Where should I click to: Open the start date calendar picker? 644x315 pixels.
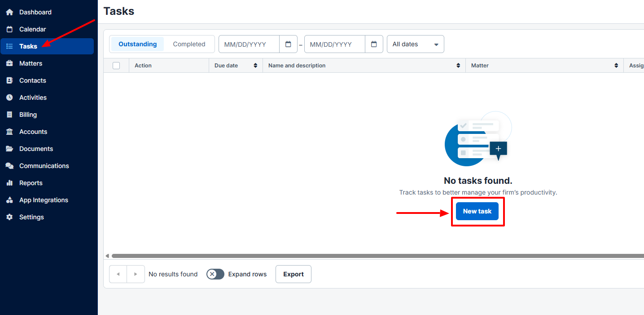tap(288, 44)
